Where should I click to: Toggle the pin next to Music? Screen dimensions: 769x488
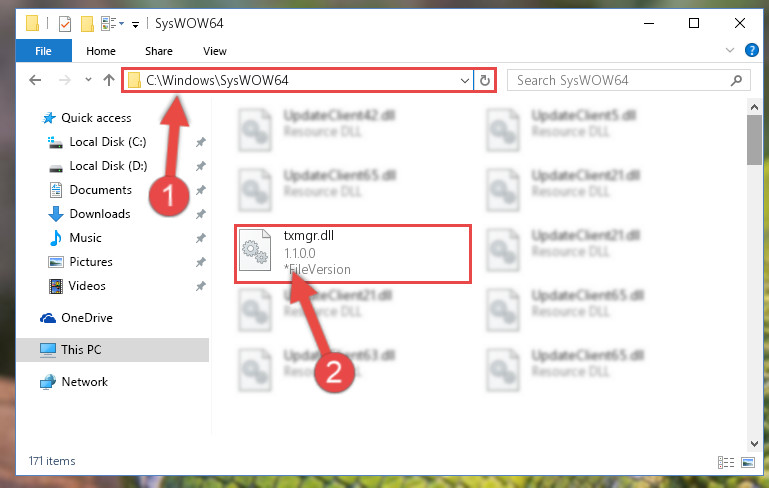point(201,238)
